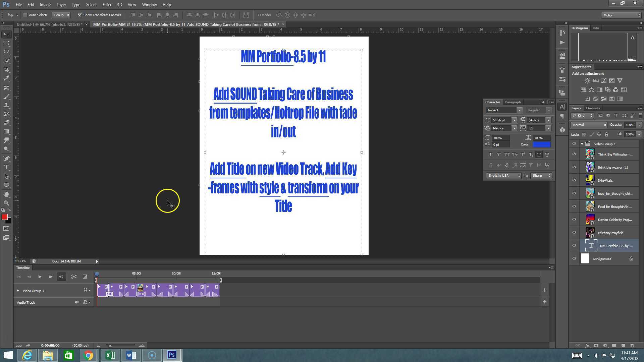Open Excel from the Windows taskbar
This screenshot has width=644, height=362.
point(110,355)
